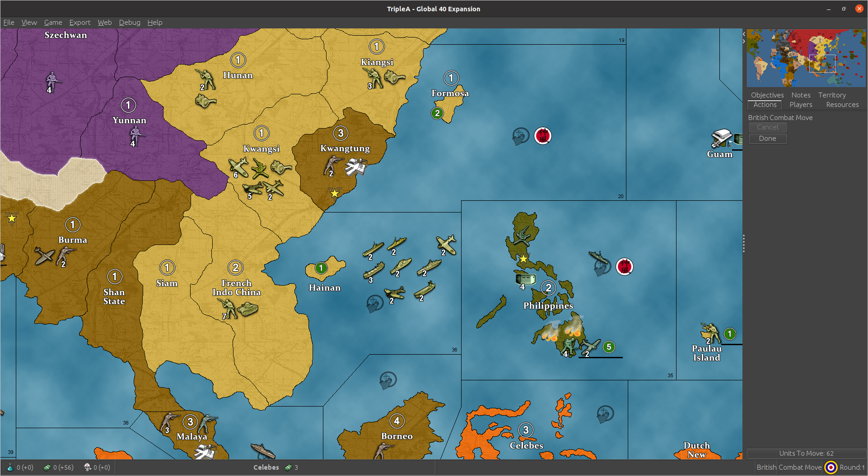Open the Web menu
The width and height of the screenshot is (868, 476).
coord(104,22)
